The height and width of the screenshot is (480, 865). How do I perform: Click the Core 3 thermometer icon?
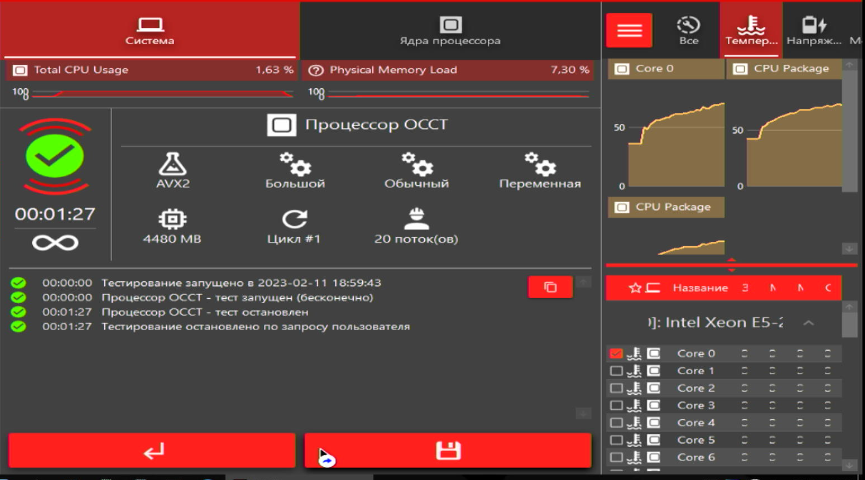click(634, 406)
